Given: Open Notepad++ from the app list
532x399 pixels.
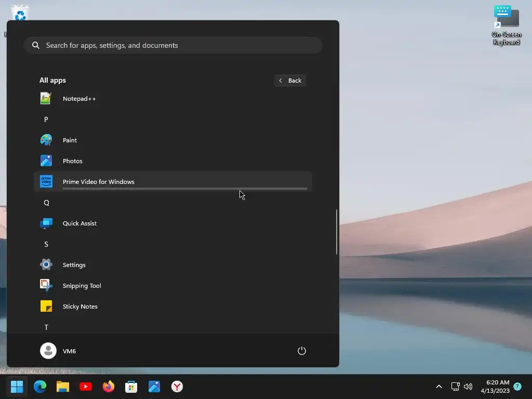Looking at the screenshot, I should coord(172,99).
